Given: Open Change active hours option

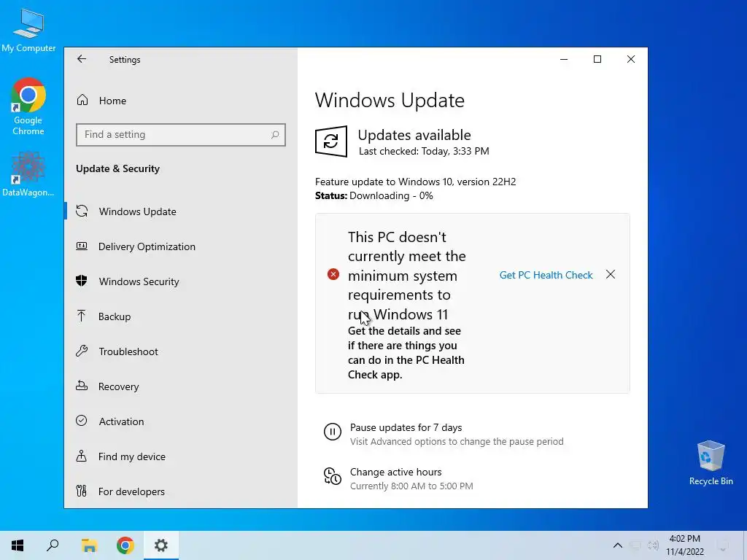Looking at the screenshot, I should click(396, 472).
